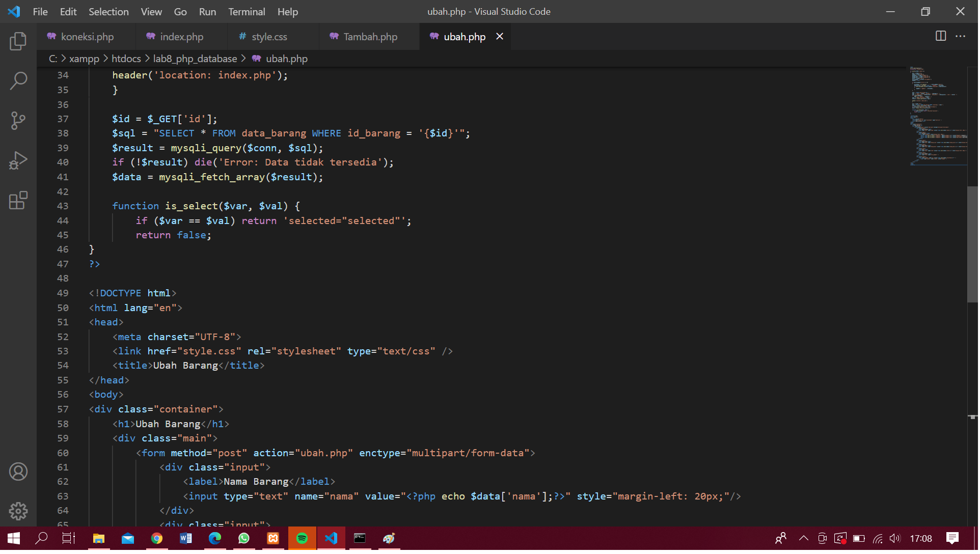Open the View menu
The image size is (980, 554).
pos(151,12)
